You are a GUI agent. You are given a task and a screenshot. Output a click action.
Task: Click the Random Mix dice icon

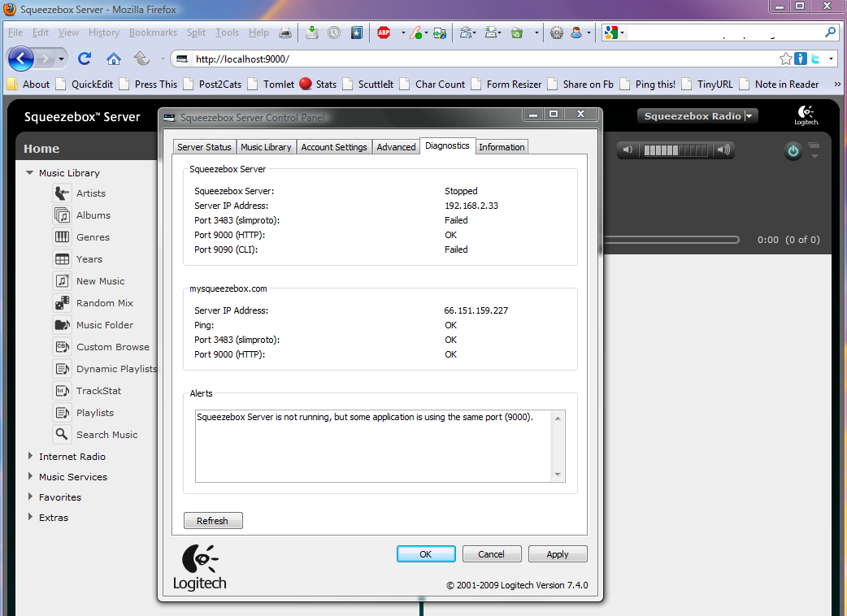pyautogui.click(x=62, y=303)
